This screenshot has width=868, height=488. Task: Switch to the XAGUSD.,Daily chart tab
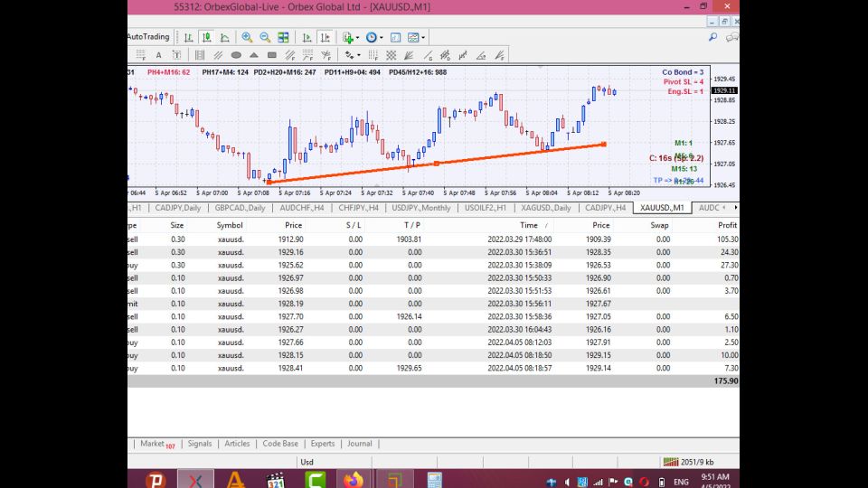544,208
